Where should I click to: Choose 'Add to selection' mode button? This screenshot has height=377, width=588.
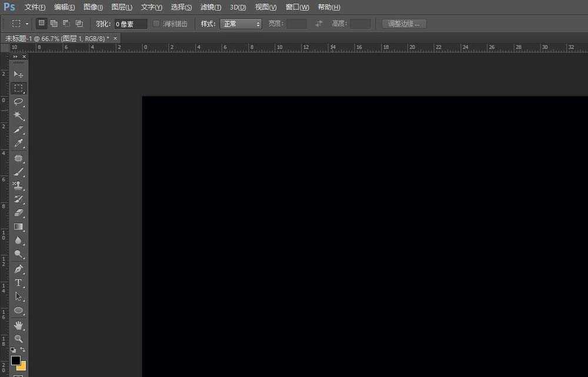[x=54, y=24]
